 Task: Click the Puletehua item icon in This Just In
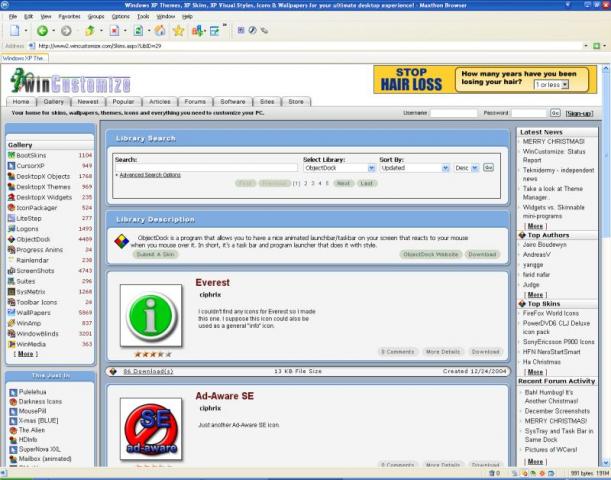(x=13, y=392)
